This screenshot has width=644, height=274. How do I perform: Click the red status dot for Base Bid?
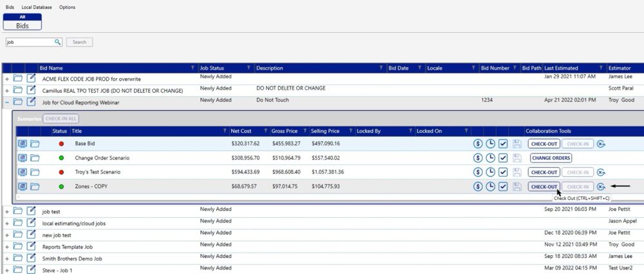pyautogui.click(x=61, y=143)
